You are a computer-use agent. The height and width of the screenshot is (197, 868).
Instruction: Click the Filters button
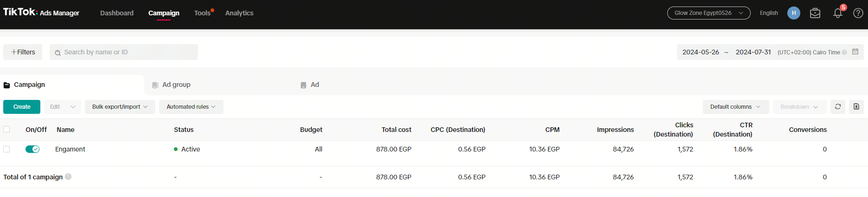tap(23, 52)
